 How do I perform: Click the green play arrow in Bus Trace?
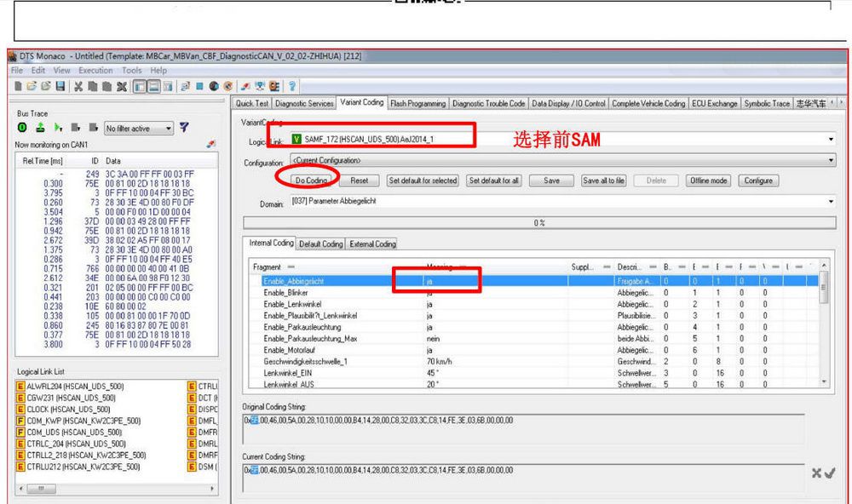(58, 128)
